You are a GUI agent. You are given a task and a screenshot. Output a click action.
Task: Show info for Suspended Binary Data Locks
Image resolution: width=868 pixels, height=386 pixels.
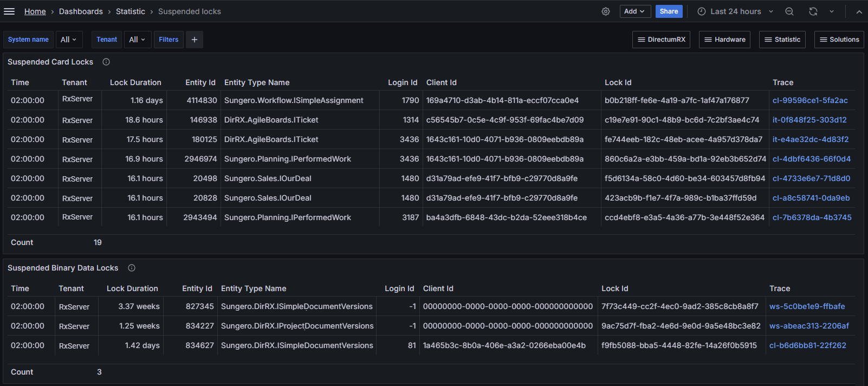(132, 268)
